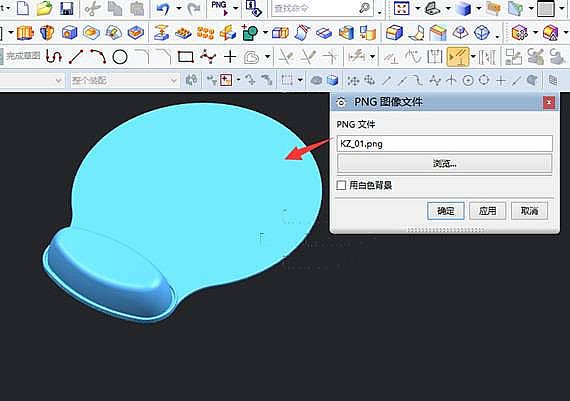Select the Studio Spline sketch tool
This screenshot has width=570, height=401.
point(208,57)
